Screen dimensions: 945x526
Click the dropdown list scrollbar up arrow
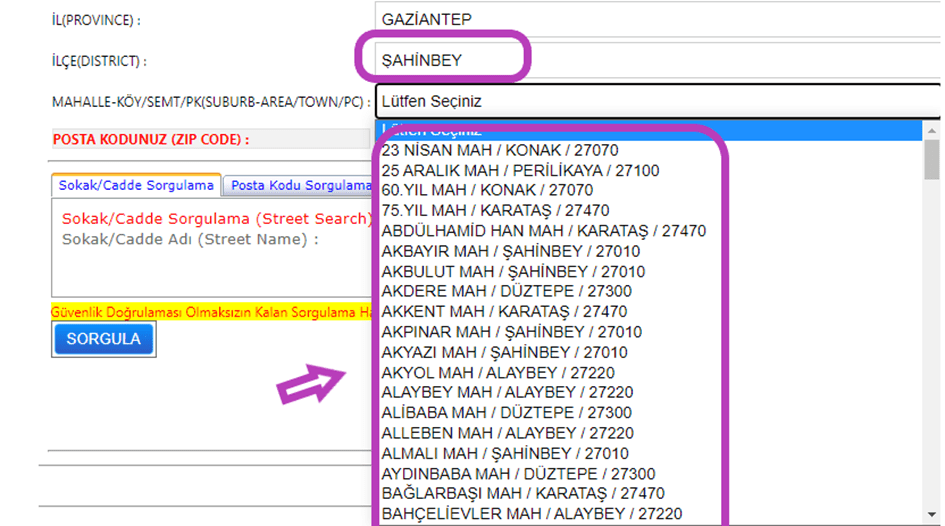[x=932, y=131]
